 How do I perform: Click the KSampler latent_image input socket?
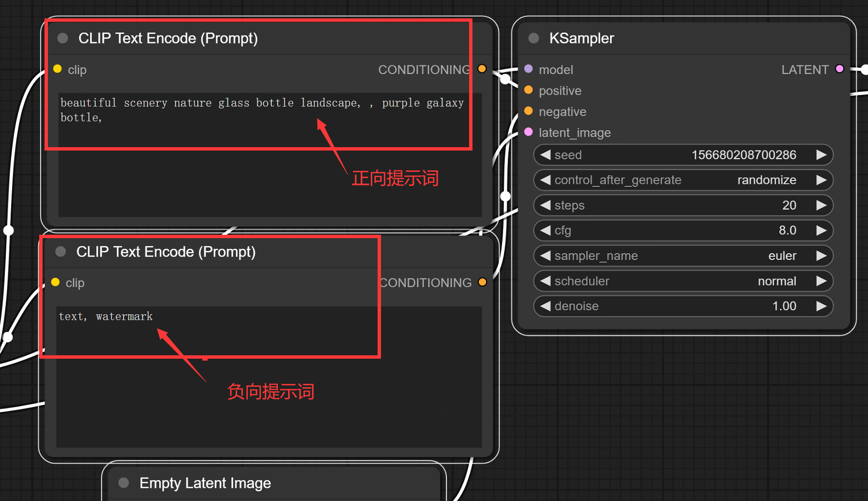coord(529,132)
